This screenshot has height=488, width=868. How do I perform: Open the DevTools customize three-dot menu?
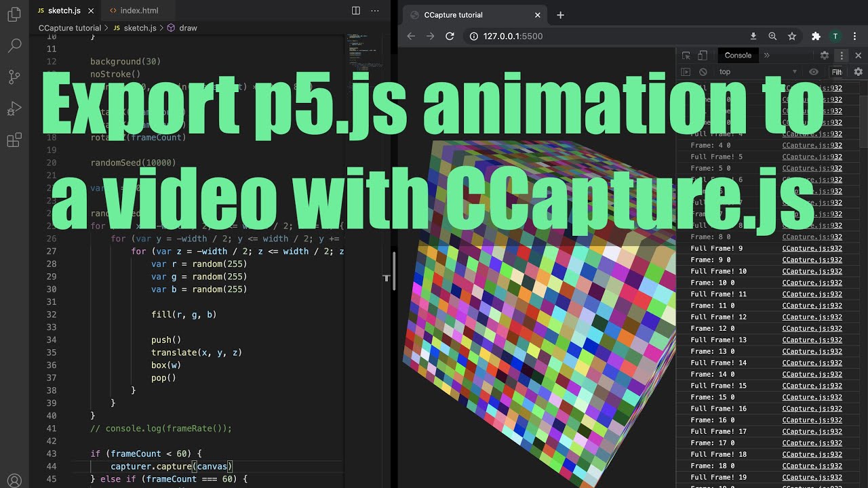point(842,56)
